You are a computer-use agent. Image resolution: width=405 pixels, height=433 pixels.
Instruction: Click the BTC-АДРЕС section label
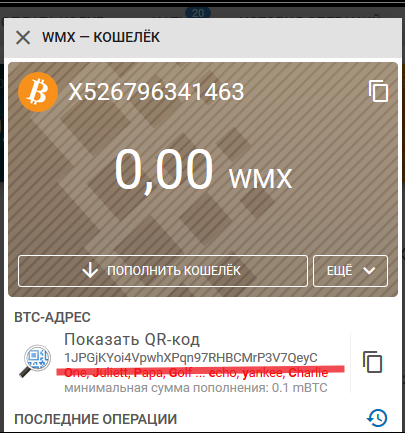[52, 317]
